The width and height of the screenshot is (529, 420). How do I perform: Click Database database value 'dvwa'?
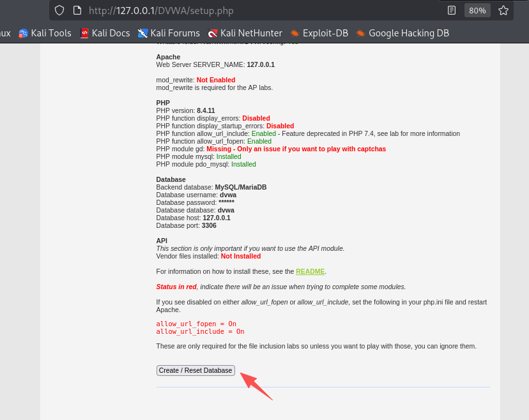226,210
